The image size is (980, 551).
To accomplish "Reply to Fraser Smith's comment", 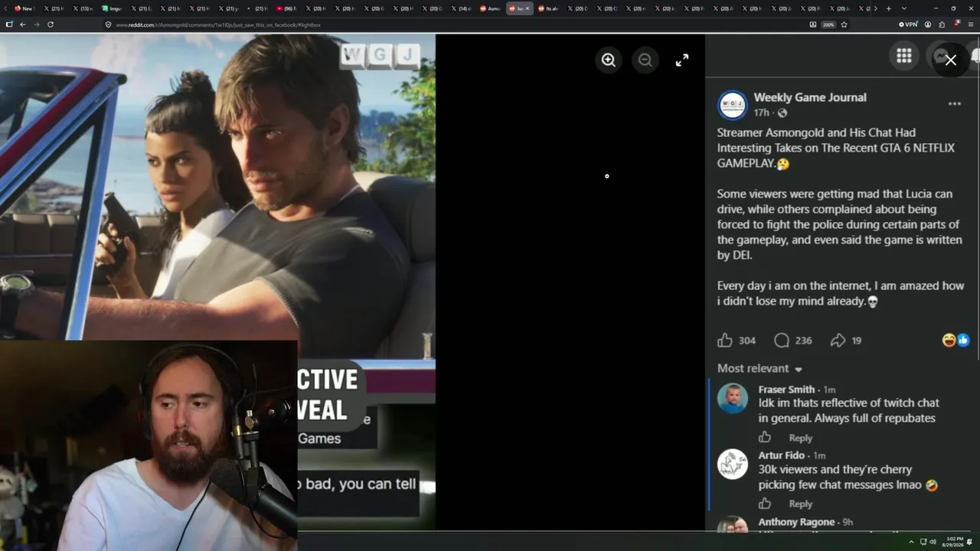I will pyautogui.click(x=800, y=438).
